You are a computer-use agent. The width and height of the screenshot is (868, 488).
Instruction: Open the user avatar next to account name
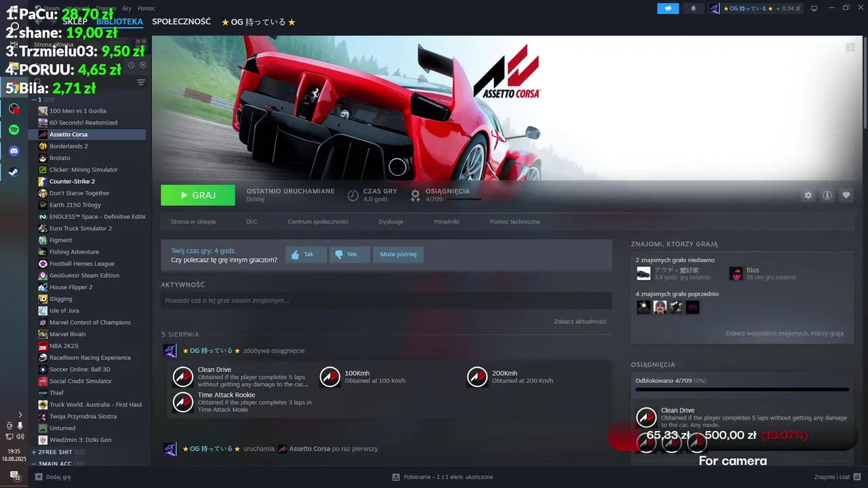[x=715, y=8]
